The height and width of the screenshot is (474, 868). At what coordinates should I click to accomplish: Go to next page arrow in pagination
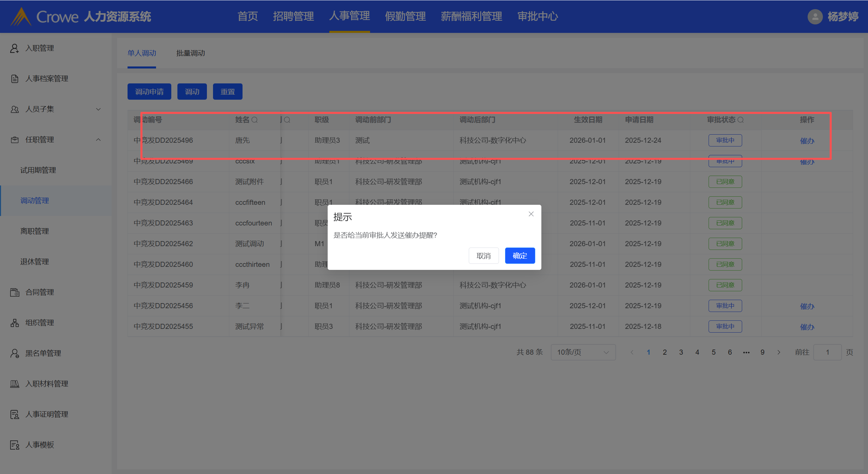point(779,352)
